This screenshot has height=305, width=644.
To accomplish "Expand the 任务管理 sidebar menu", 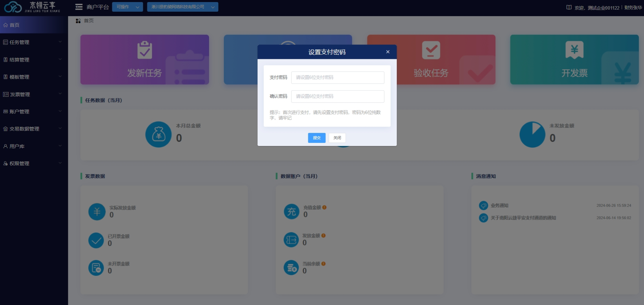I will pyautogui.click(x=33, y=42).
